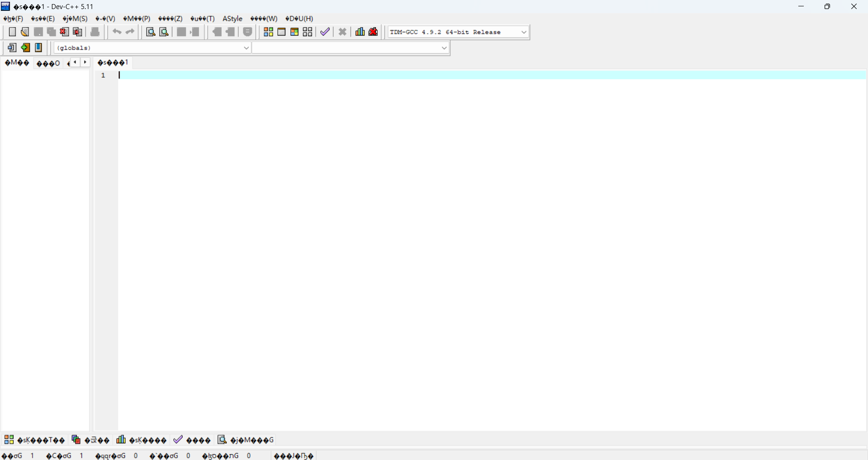Click the gray Stop execution X icon

point(342,32)
